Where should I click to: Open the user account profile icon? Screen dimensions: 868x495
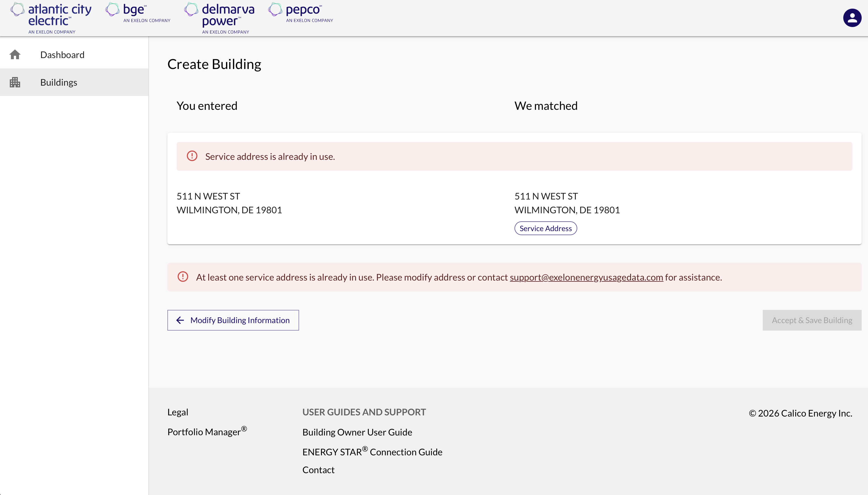[852, 18]
